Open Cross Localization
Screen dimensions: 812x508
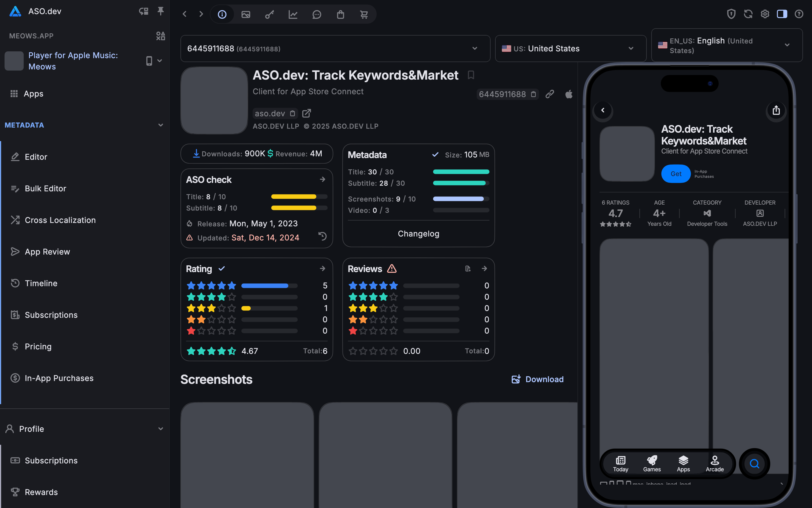(85, 220)
